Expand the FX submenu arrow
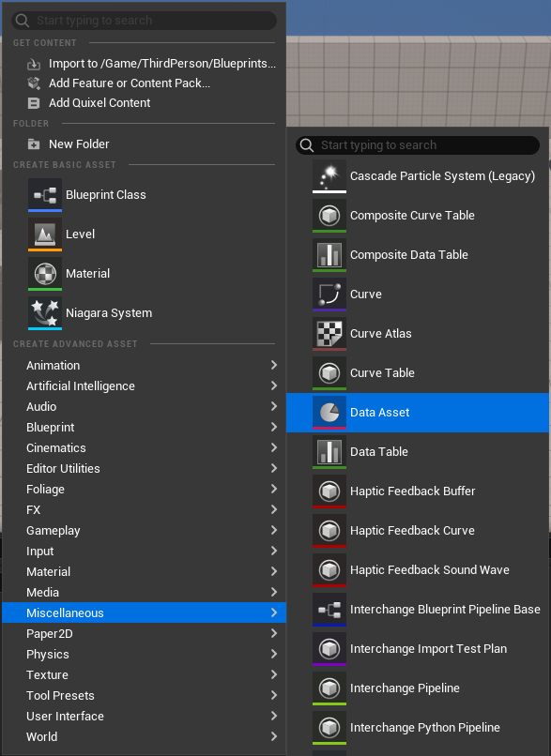The width and height of the screenshot is (551, 756). 273,509
